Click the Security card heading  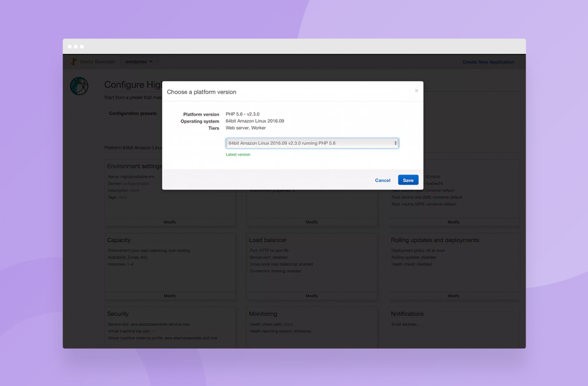click(118, 314)
